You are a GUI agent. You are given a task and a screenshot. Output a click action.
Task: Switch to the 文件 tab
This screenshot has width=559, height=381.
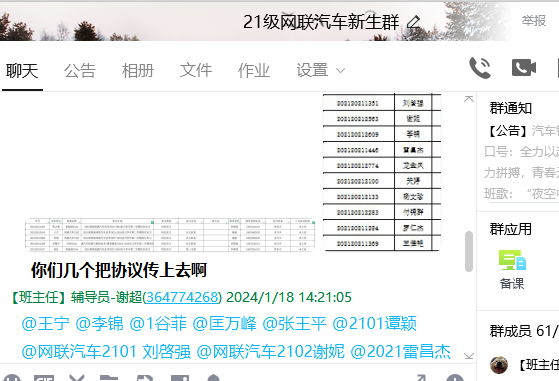click(x=196, y=70)
